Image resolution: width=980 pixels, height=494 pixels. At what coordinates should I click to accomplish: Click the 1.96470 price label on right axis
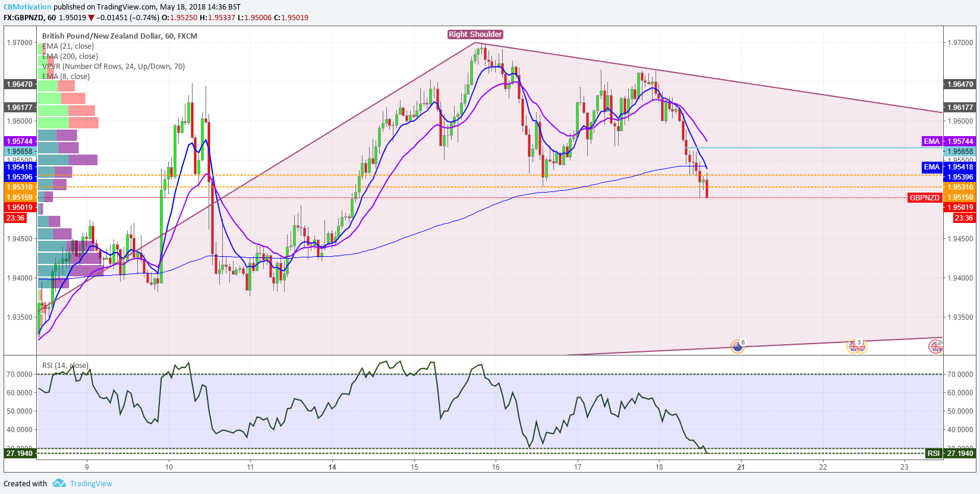[x=960, y=84]
